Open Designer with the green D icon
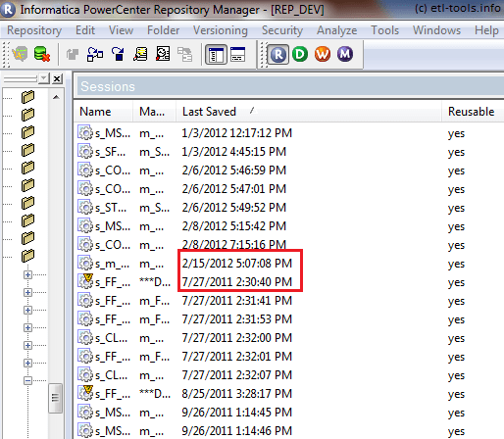This screenshot has width=504, height=439. pos(300,54)
